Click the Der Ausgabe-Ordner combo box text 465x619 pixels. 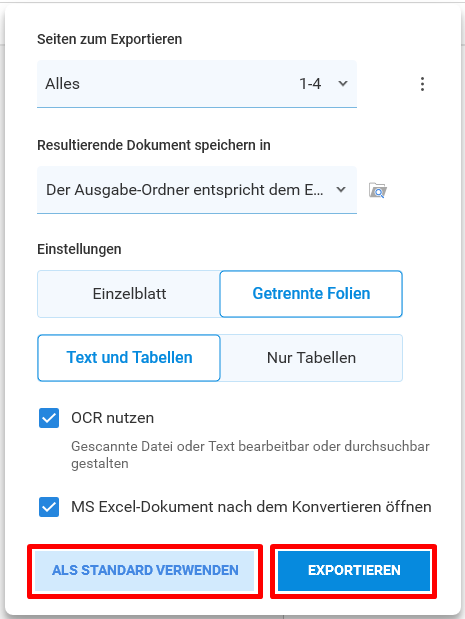tap(184, 190)
